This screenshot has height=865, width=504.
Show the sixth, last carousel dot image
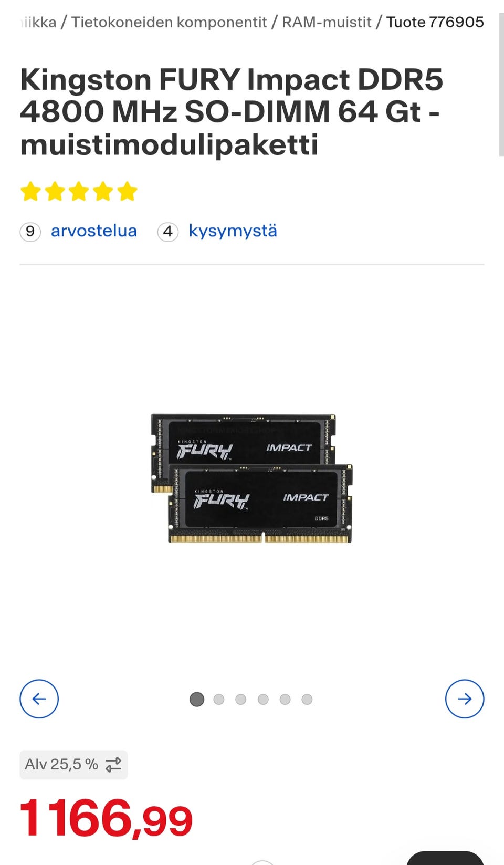(307, 699)
